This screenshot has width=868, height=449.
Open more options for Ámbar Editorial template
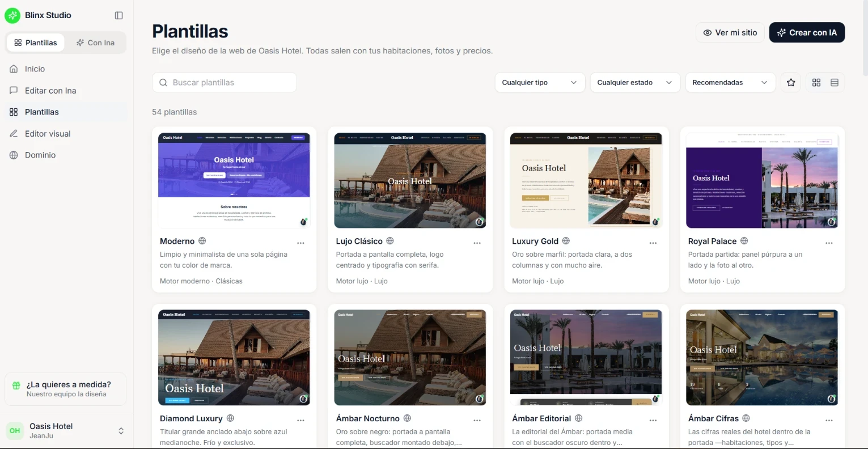[653, 420]
